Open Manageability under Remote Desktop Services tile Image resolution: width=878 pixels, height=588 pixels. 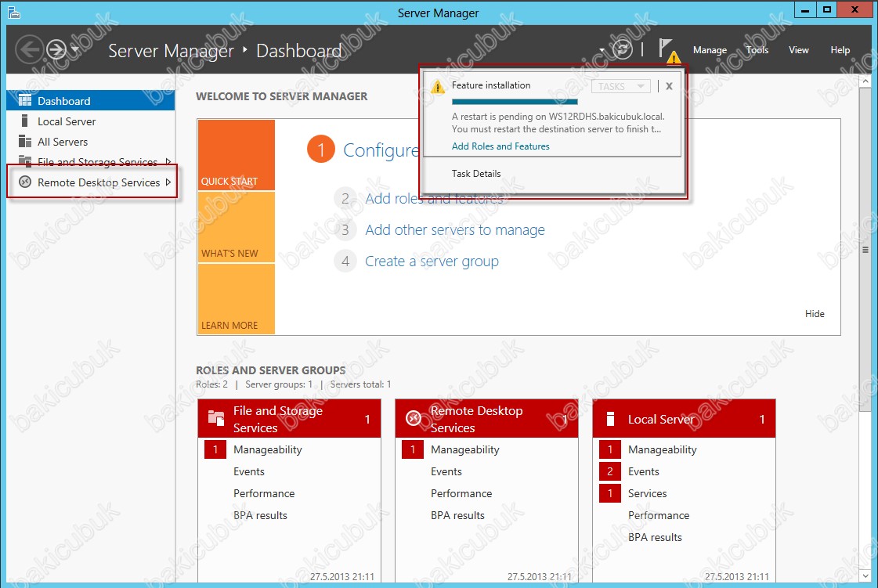tap(464, 449)
